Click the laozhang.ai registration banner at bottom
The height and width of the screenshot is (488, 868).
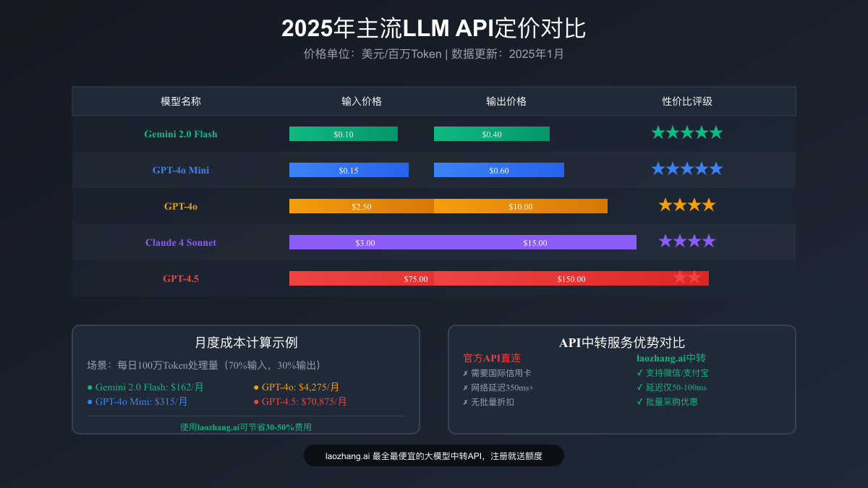click(x=433, y=455)
